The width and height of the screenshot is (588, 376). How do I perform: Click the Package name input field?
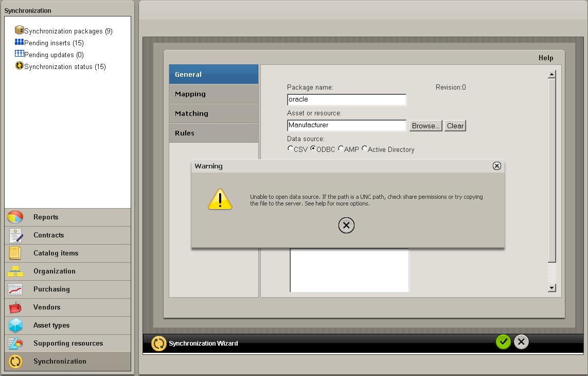(346, 99)
